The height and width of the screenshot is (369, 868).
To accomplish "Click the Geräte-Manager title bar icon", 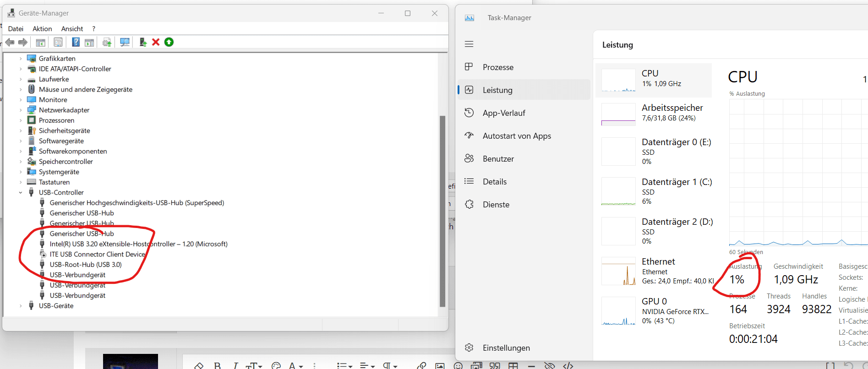I will coord(11,13).
